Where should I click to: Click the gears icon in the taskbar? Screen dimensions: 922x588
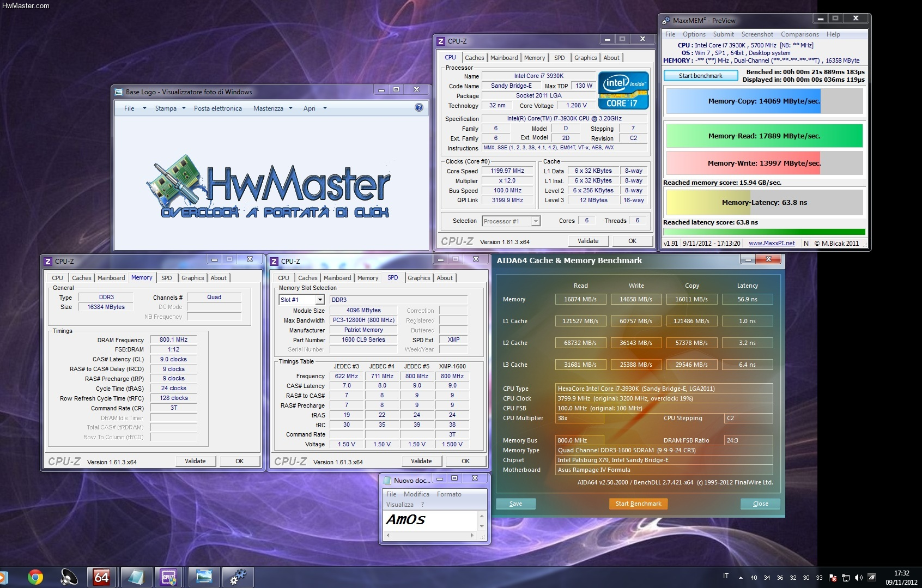coord(238,577)
